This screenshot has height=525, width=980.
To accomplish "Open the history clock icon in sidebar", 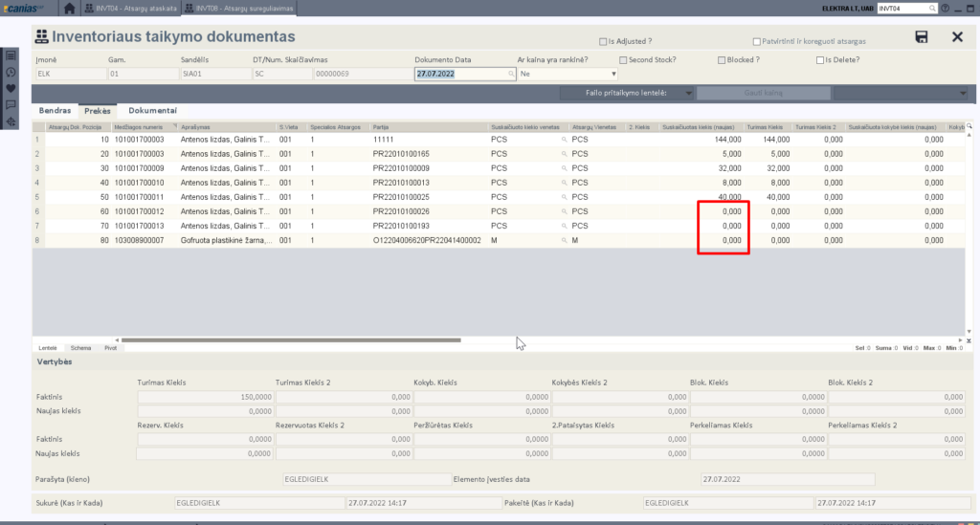I will 11,72.
